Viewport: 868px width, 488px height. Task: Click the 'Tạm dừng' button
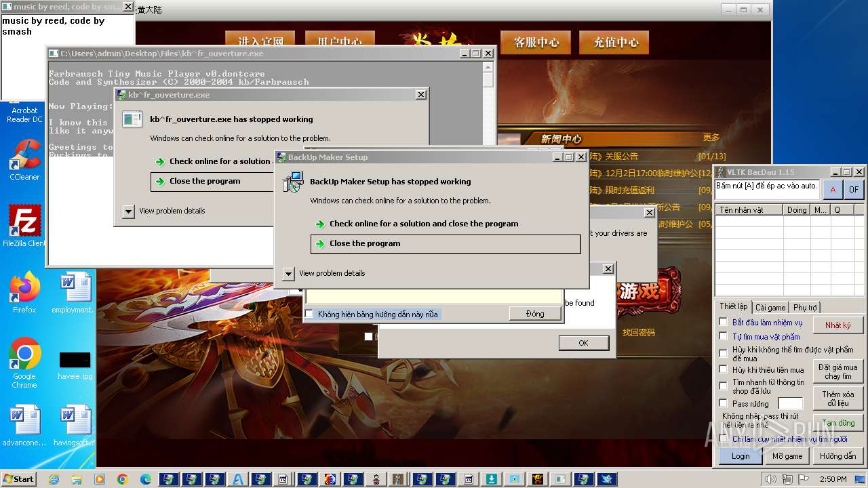(838, 424)
